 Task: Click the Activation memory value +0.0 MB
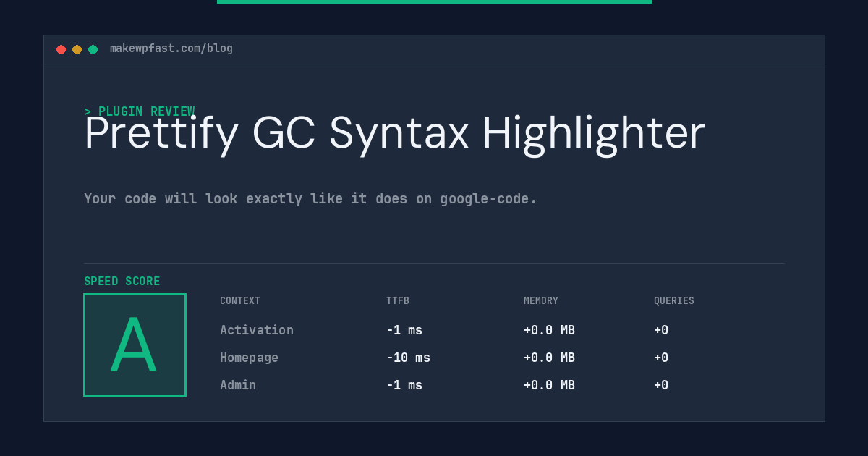(549, 330)
